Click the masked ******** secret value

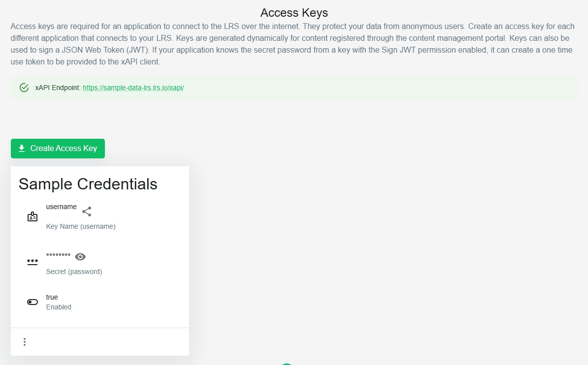click(x=58, y=255)
